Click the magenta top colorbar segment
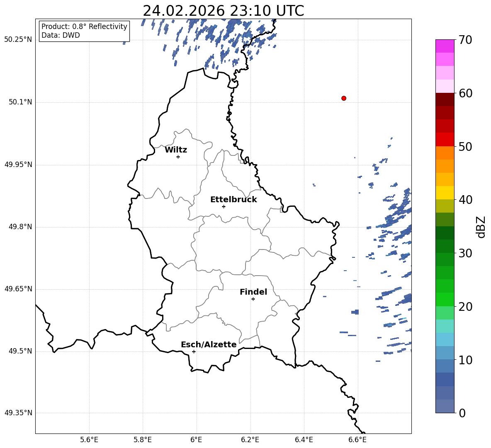 [445, 46]
